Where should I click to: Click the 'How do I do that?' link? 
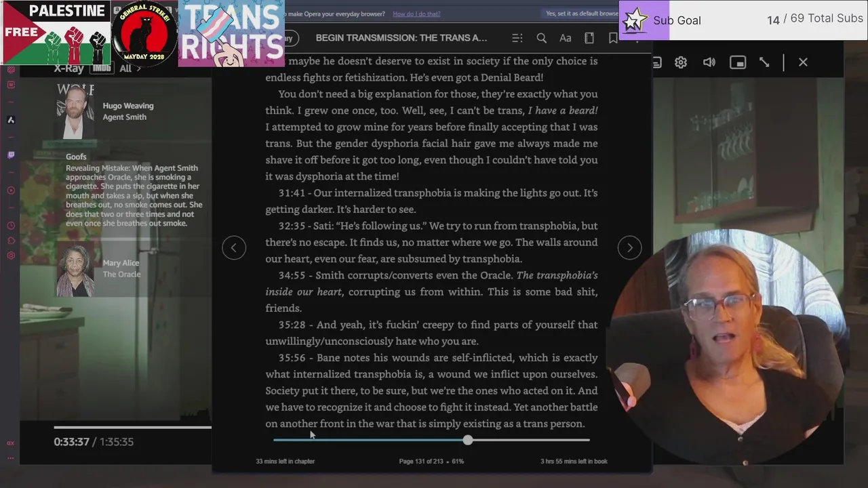click(416, 14)
